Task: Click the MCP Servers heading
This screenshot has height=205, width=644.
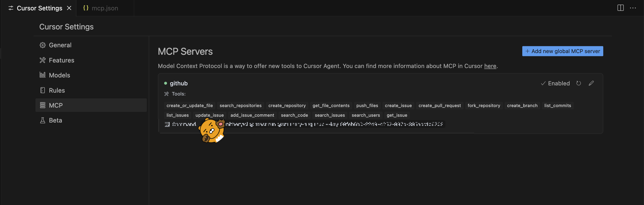Action: 185,51
